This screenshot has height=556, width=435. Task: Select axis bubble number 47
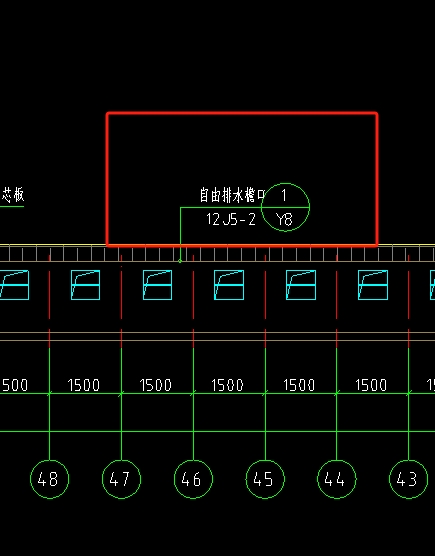(x=121, y=479)
